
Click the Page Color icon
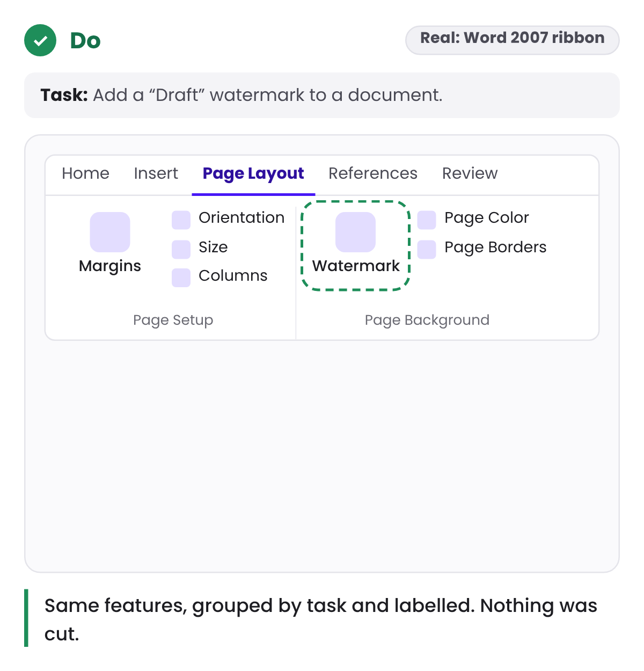[427, 220]
